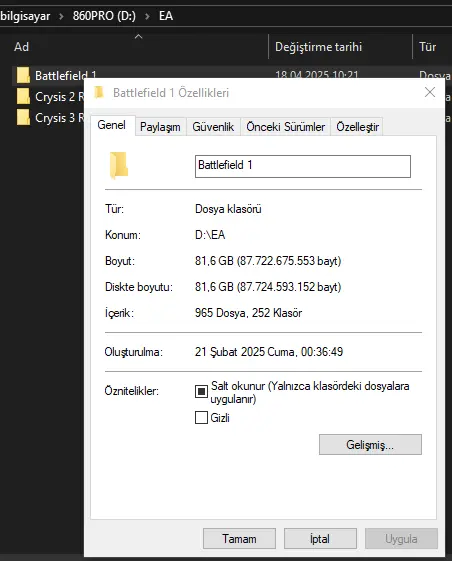Click the Crysis 2 folder icon

click(x=23, y=96)
